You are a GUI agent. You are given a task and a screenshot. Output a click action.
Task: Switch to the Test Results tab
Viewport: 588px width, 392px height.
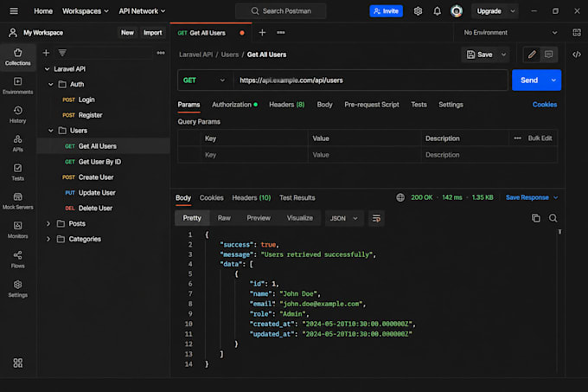click(x=297, y=197)
